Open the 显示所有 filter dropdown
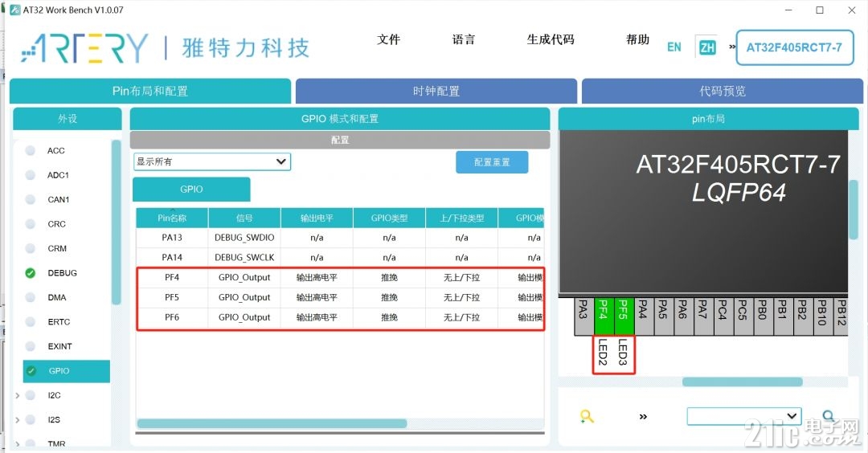The width and height of the screenshot is (868, 453). [x=212, y=161]
